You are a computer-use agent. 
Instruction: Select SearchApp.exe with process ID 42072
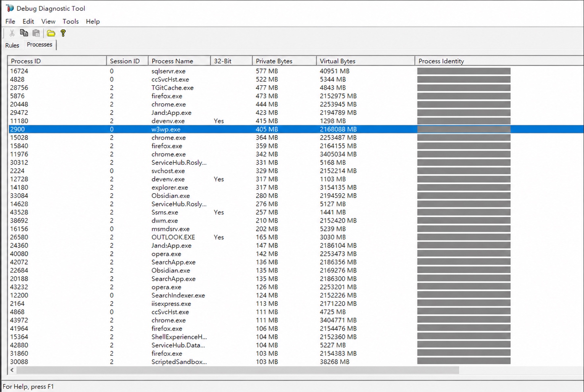[x=296, y=262]
